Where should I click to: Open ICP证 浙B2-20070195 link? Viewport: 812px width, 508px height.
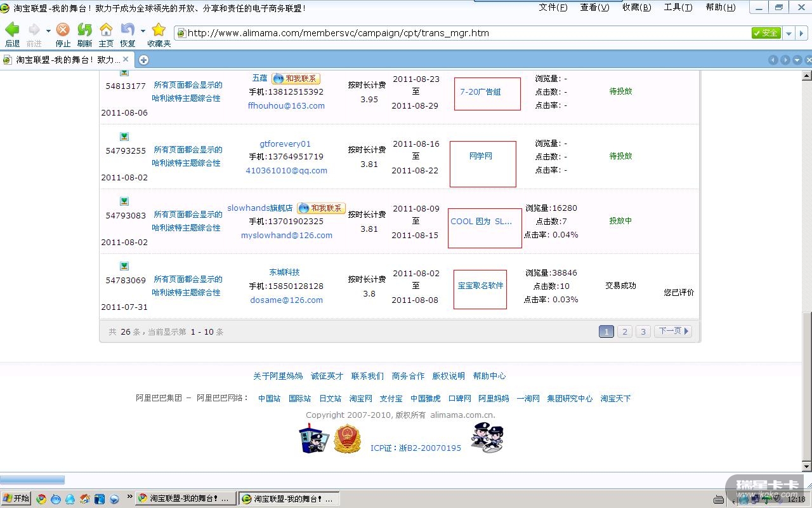point(416,448)
